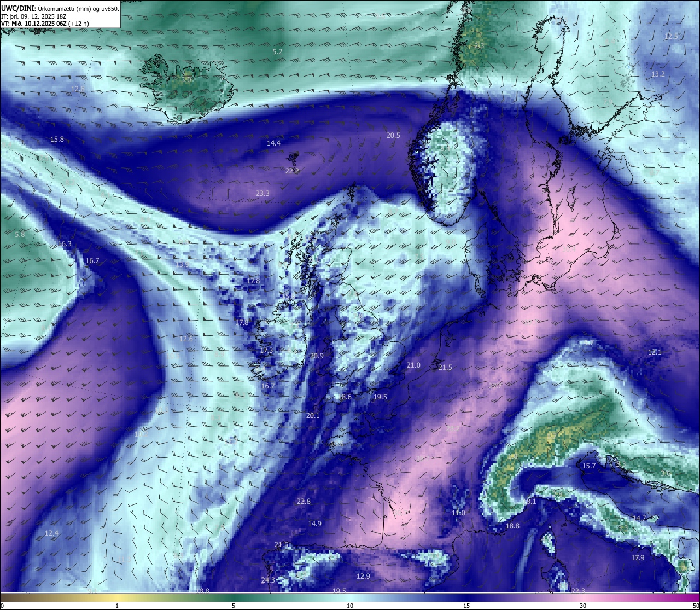This screenshot has width=700, height=610.
Task: Select the 20.1 value label
Action: point(313,416)
